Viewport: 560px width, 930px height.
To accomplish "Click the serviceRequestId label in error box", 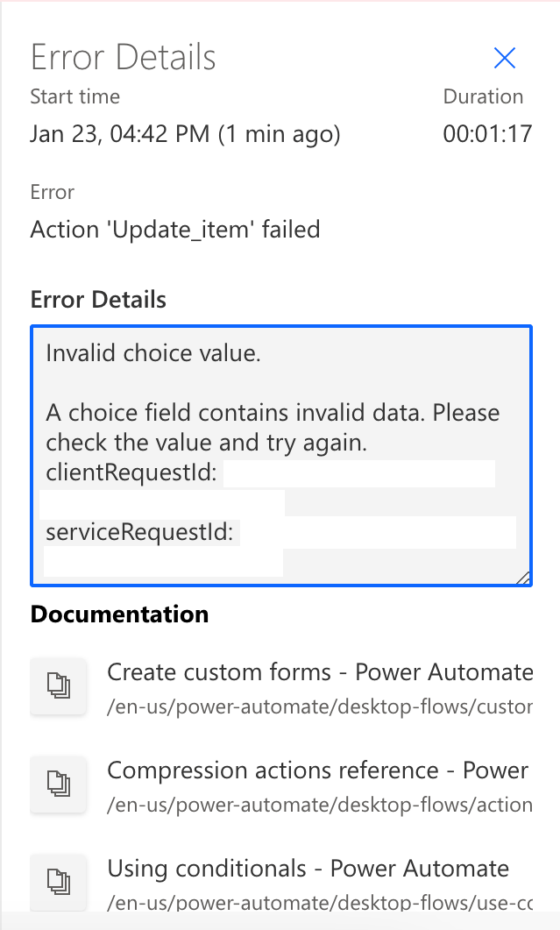I will (140, 532).
